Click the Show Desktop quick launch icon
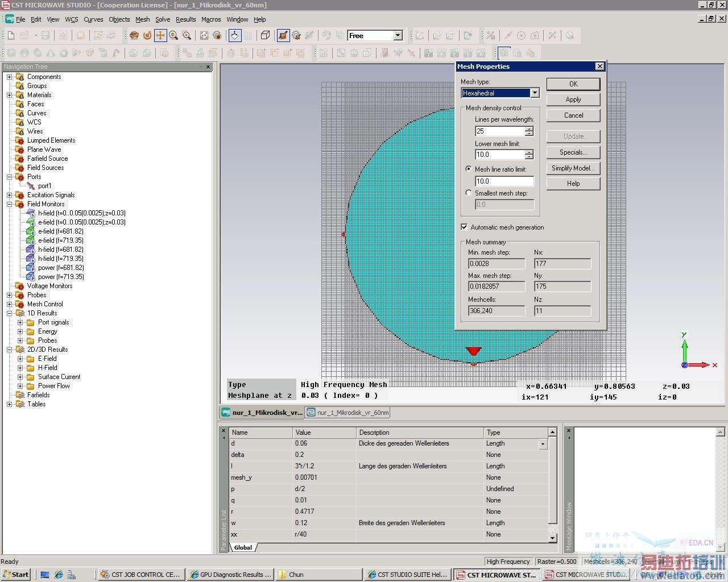The height and width of the screenshot is (582, 728). point(45,575)
